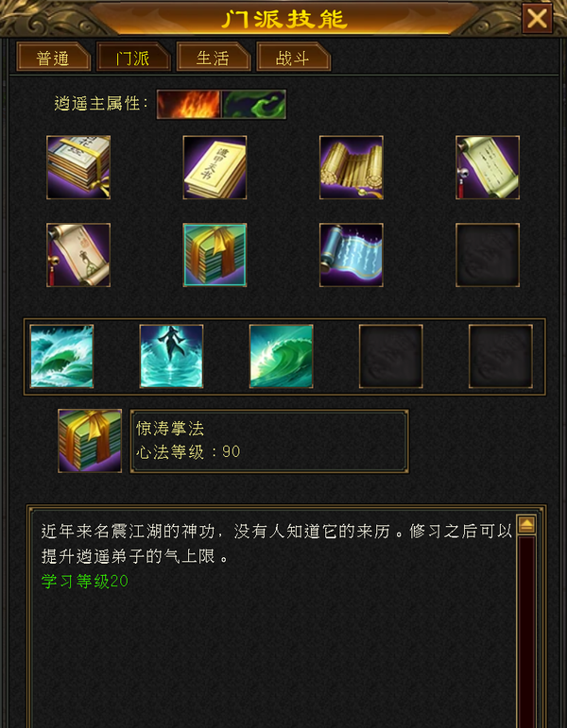Select the green paper scroll with red tassel
The image size is (567, 728).
488,167
